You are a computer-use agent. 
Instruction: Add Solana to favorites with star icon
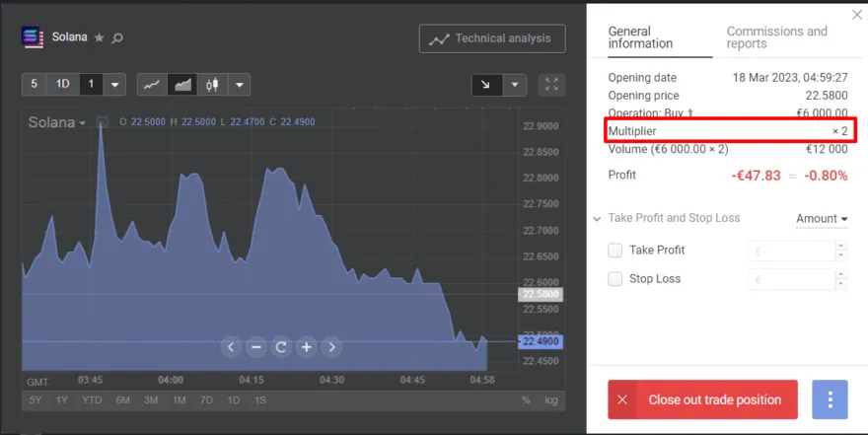99,37
